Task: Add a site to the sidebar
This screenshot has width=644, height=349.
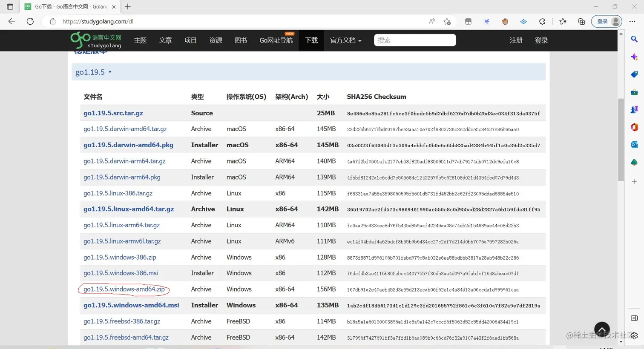Action: [634, 181]
